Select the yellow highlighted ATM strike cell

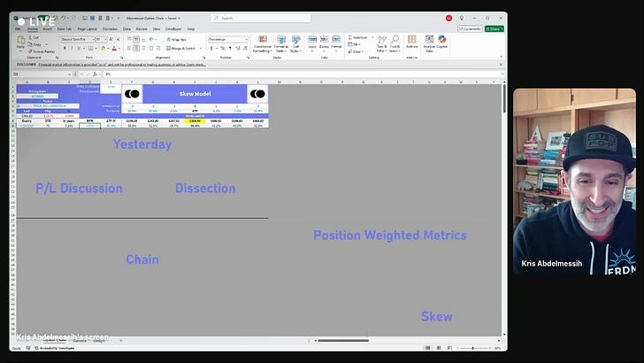coord(195,121)
